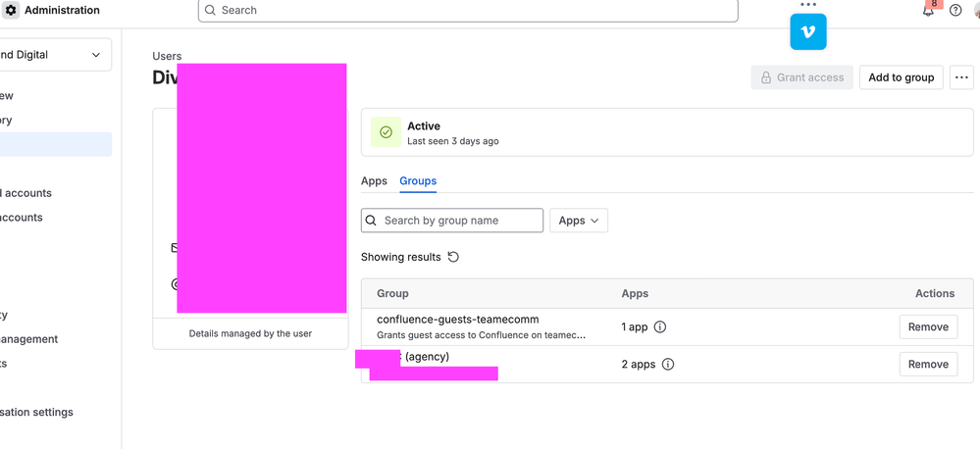Select the Groups tab
This screenshot has width=980, height=449.
(x=418, y=181)
